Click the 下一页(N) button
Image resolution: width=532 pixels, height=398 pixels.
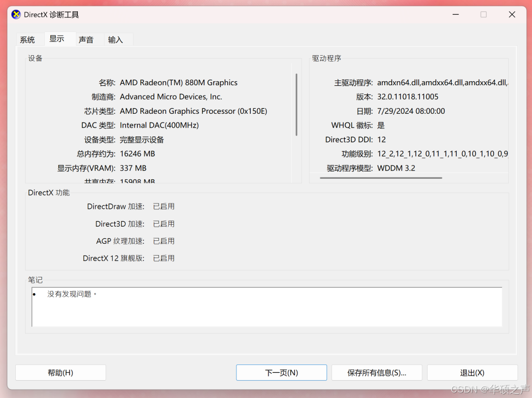pyautogui.click(x=281, y=372)
